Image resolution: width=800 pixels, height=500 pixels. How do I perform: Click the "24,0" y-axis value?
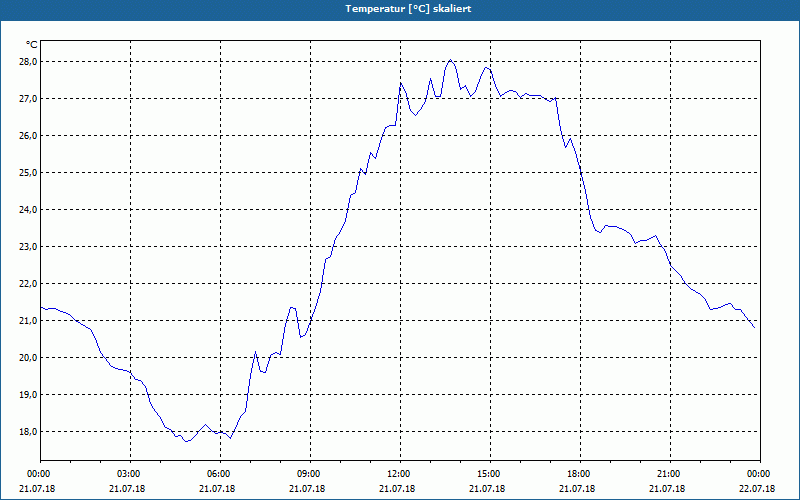click(x=28, y=210)
